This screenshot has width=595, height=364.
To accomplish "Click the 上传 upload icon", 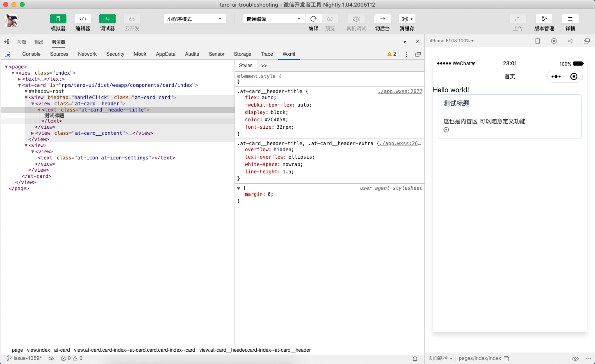I will 518,19.
